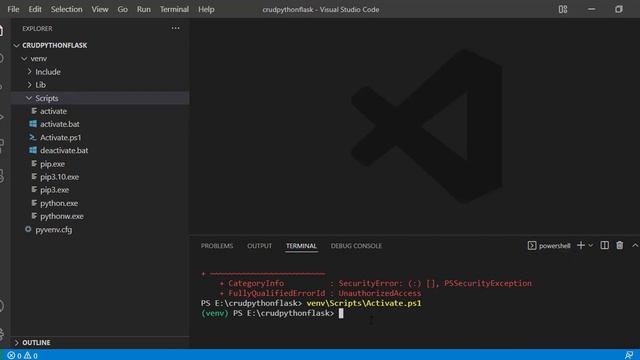Click the PowerShell icon beside Activate.ps1

click(33, 137)
